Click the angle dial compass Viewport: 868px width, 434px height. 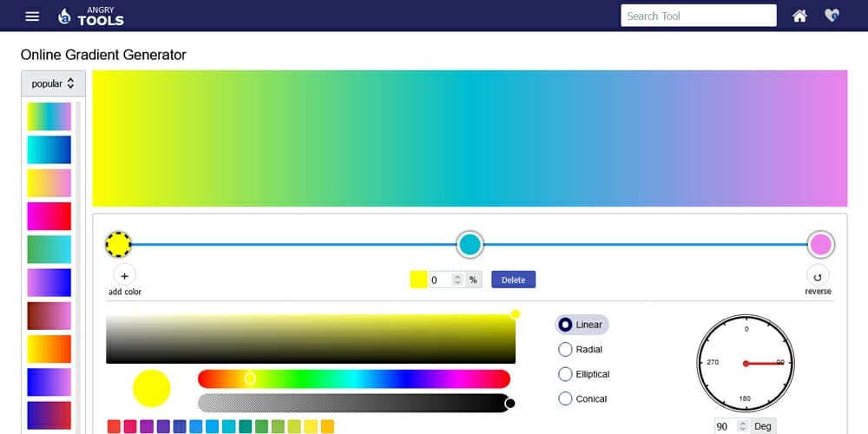point(746,363)
